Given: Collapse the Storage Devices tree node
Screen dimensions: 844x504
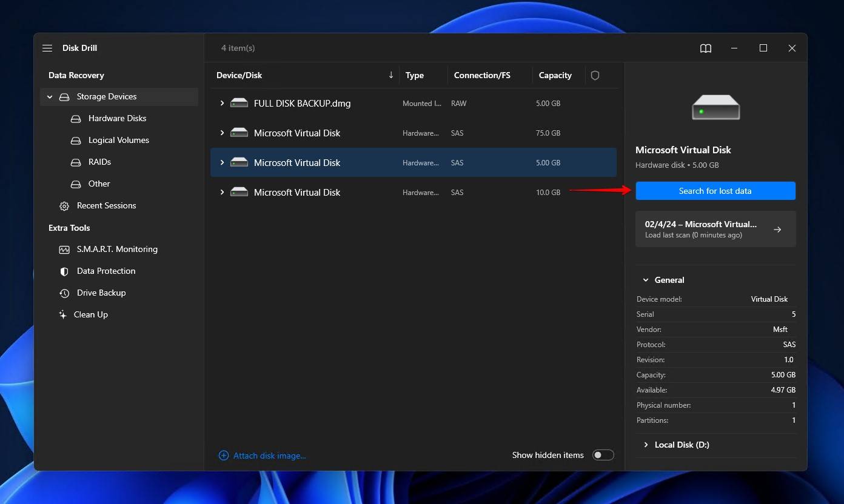Looking at the screenshot, I should pos(50,97).
